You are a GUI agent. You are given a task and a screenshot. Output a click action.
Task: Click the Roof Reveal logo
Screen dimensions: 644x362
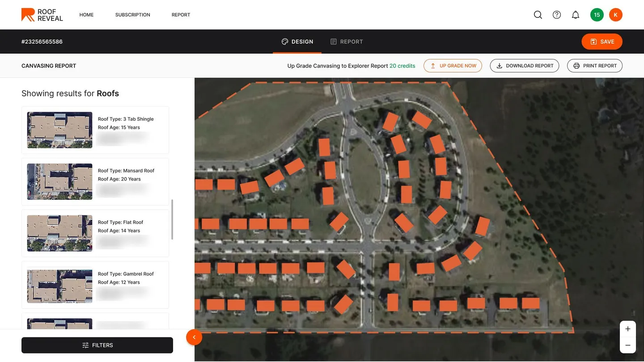tap(42, 15)
